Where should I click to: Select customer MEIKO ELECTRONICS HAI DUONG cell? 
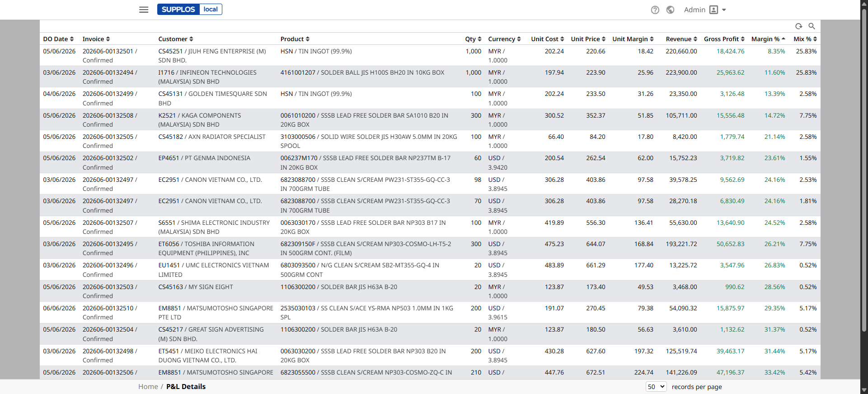coord(216,356)
